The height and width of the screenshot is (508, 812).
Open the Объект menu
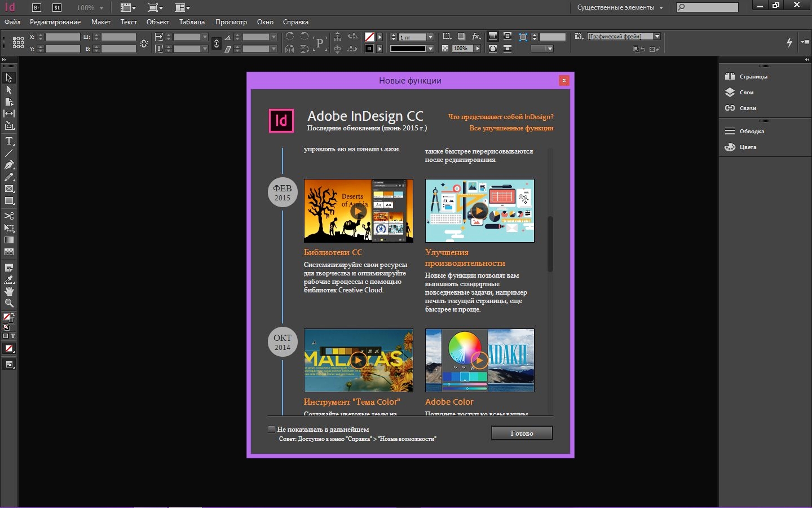point(158,22)
